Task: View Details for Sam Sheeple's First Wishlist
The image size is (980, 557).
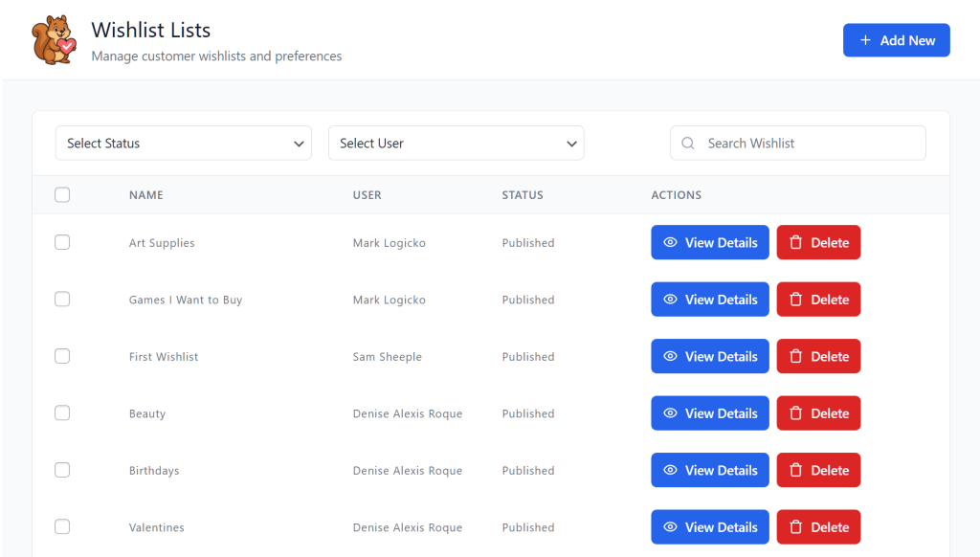Action: point(710,356)
